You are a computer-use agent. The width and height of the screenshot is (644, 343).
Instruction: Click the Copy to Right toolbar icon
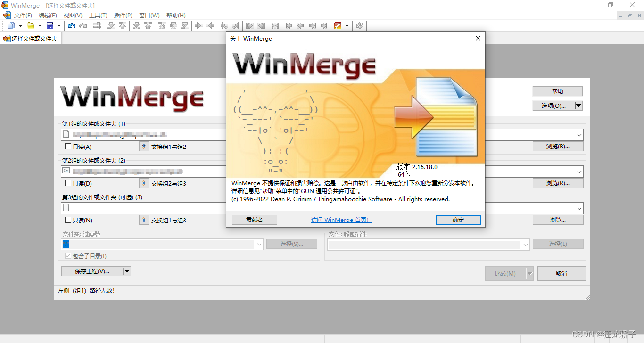click(x=198, y=25)
